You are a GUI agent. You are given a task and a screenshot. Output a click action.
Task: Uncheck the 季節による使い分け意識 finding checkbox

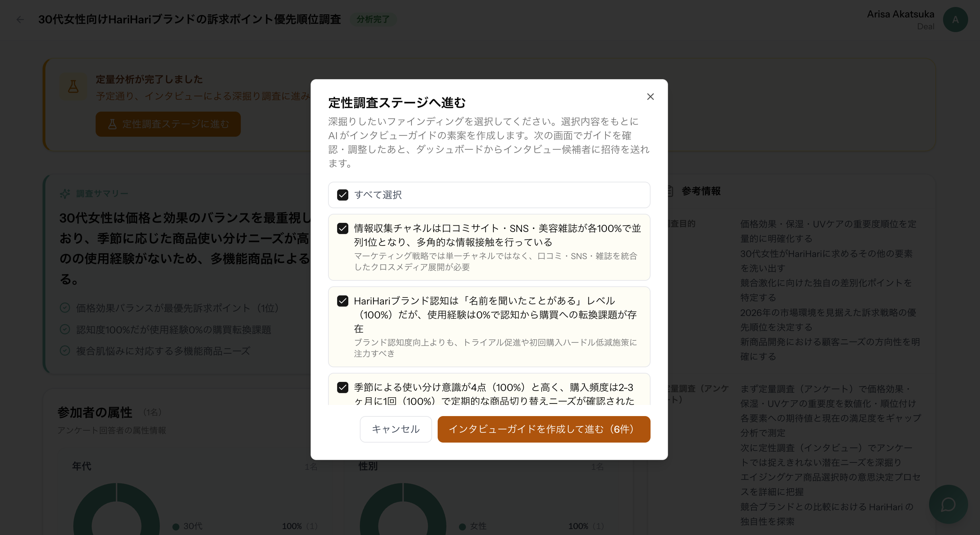[x=342, y=387]
